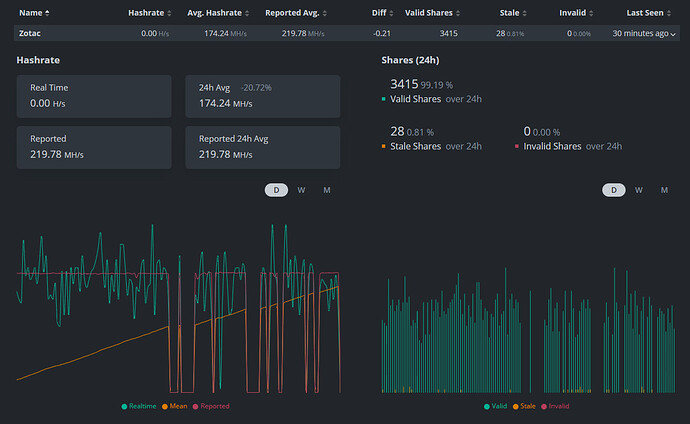Sort by Stale column header

tap(513, 13)
